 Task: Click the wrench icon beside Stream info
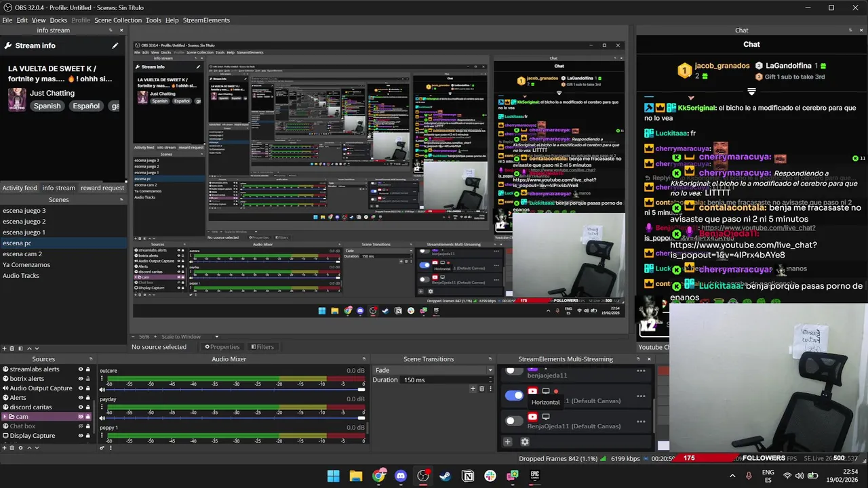point(8,45)
